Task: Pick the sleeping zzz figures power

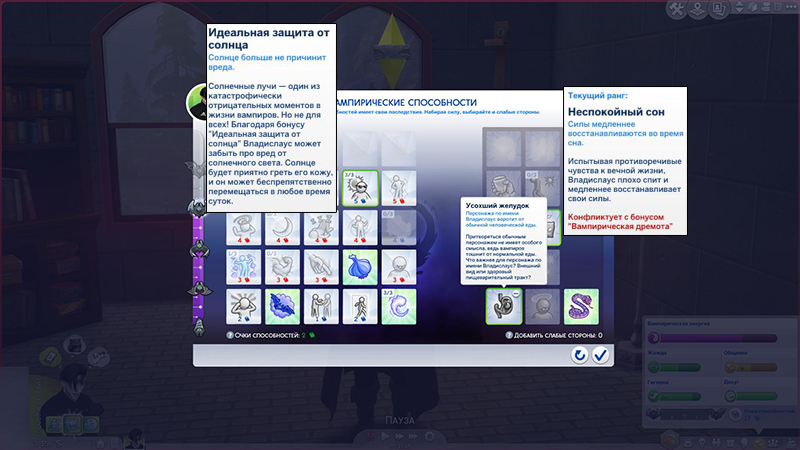Action: point(321,228)
